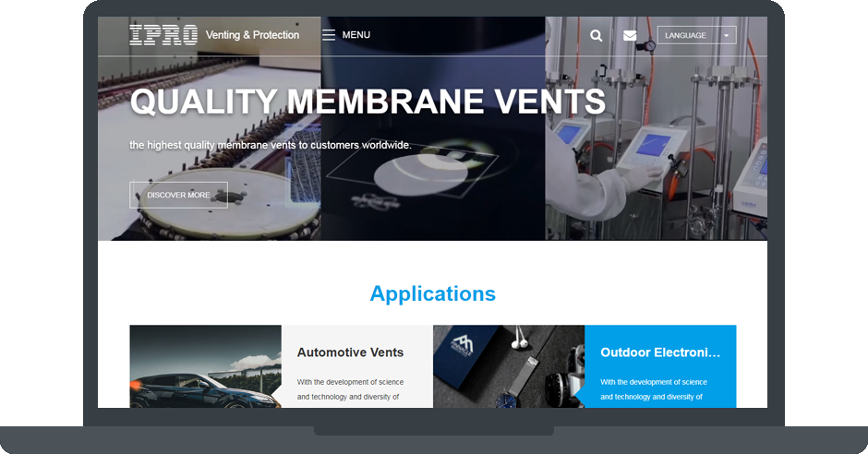Click the blue Outdoor Electronics card description

point(654,389)
